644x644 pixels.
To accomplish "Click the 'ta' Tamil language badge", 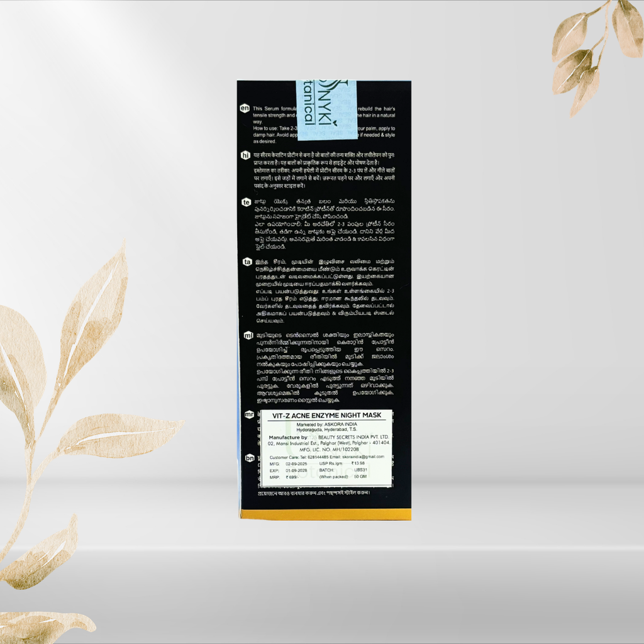I will coord(247,262).
